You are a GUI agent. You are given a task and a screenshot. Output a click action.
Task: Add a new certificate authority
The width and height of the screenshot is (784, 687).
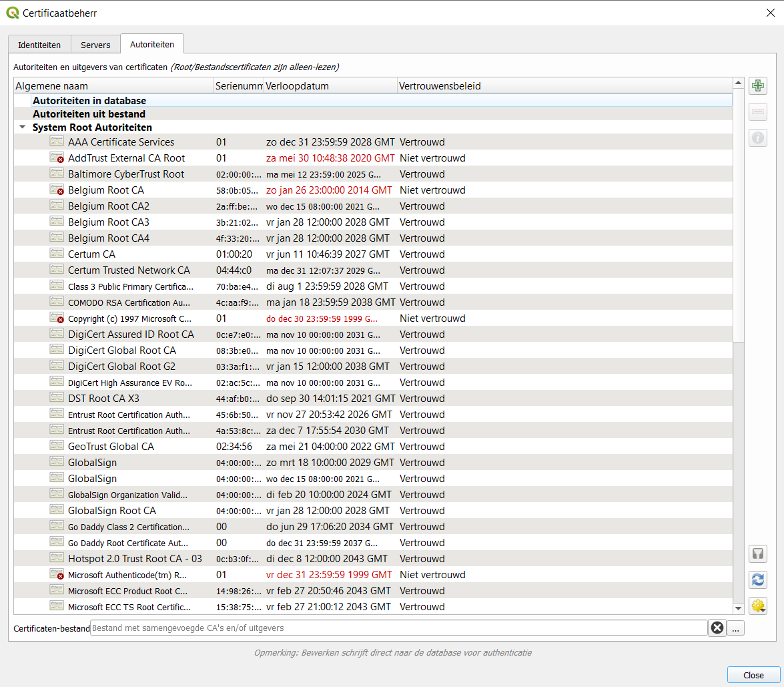point(757,85)
